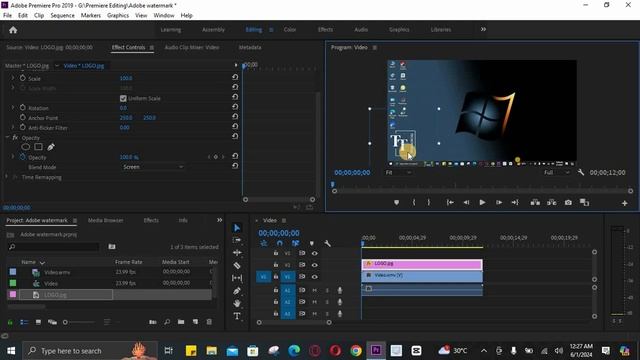Reset the Scale parameter
The image size is (640, 360).
click(235, 77)
